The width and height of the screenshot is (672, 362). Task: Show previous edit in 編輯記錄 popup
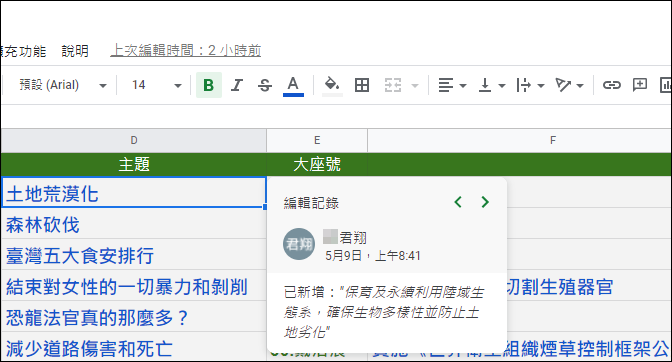pyautogui.click(x=458, y=202)
